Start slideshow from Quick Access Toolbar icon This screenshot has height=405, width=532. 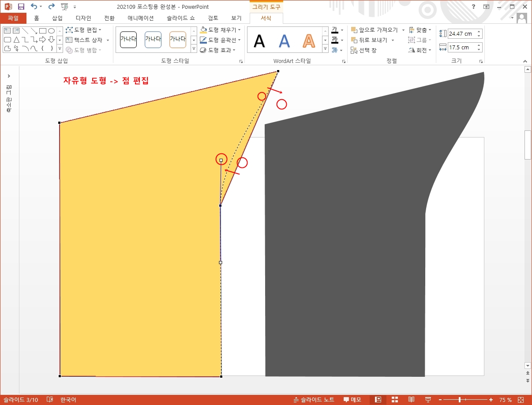(64, 7)
